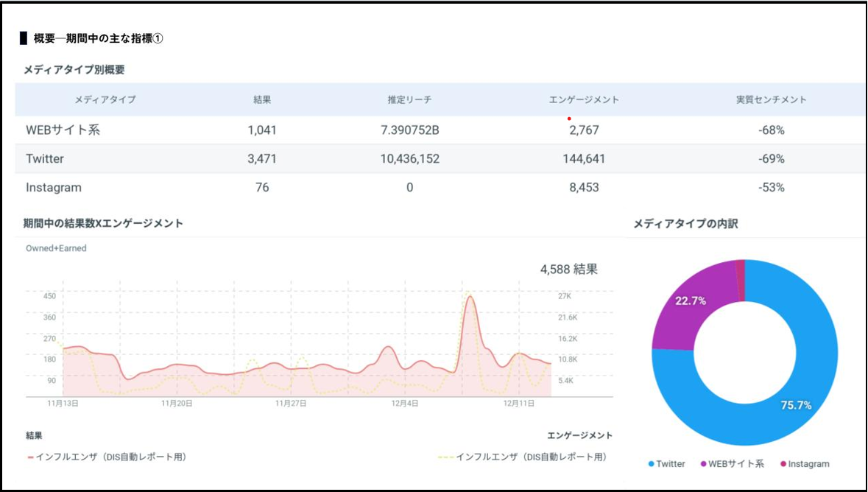The height and width of the screenshot is (492, 868).
Task: Click the Twitter legend blue dot
Action: pyautogui.click(x=652, y=464)
